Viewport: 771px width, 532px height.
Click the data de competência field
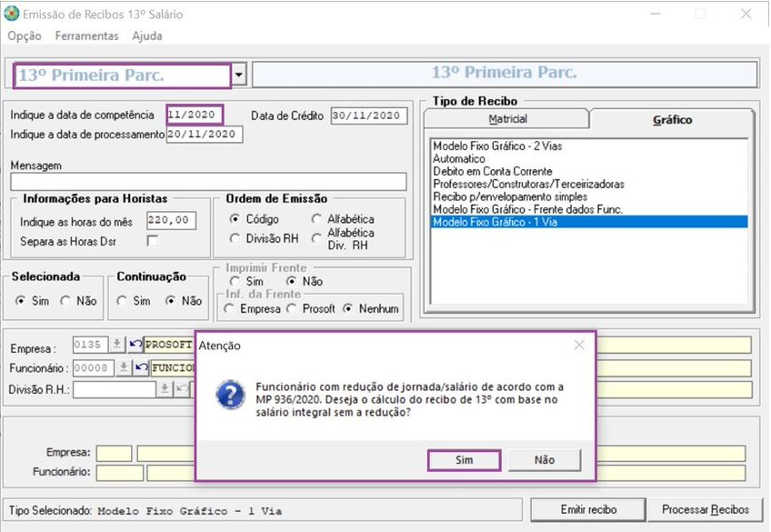point(195,115)
